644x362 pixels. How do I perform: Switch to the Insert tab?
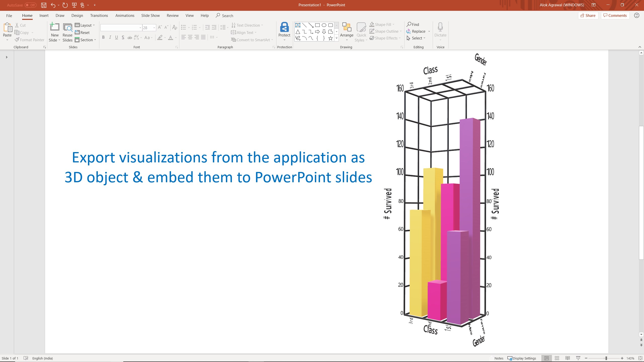44,15
